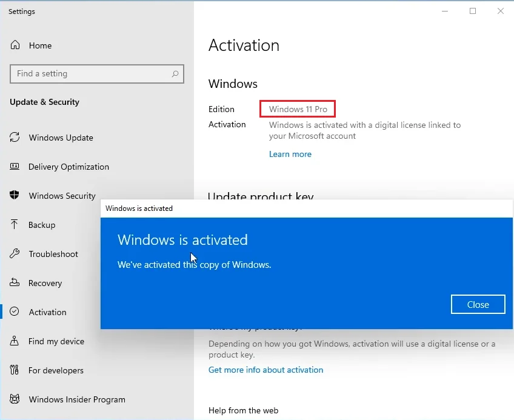Click the Home house icon
This screenshot has height=420, width=514.
(14, 45)
